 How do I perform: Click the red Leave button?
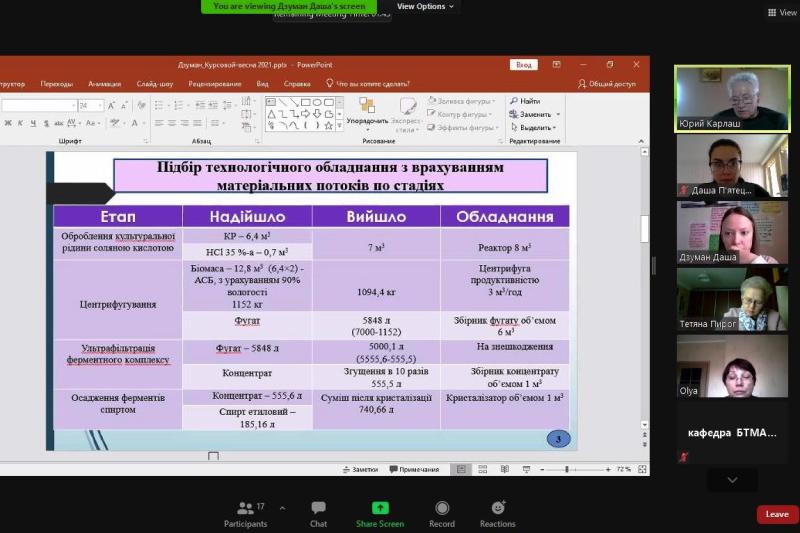[x=777, y=514]
